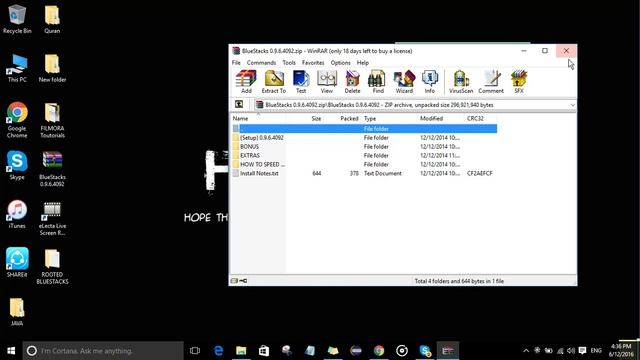Open Windows Store from taskbar
This screenshot has height=360, width=640.
click(x=264, y=351)
